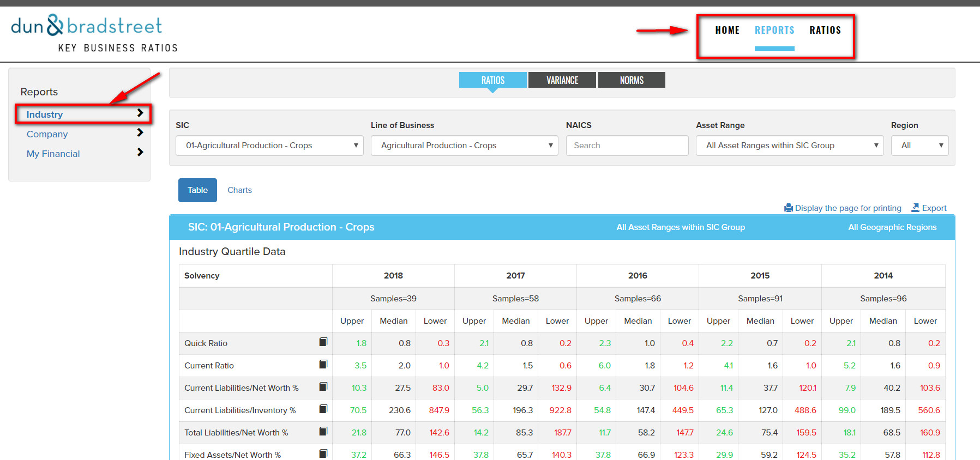Image resolution: width=980 pixels, height=460 pixels.
Task: Click Fixed Assets/Net Worth % label
Action: tap(232, 455)
